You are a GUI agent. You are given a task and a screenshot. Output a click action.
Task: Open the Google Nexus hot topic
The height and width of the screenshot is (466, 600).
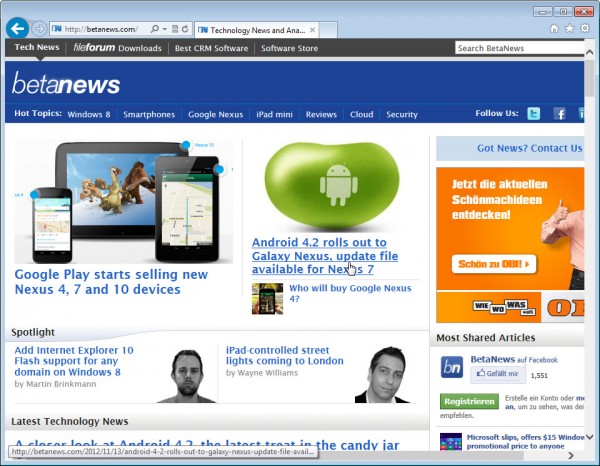(x=215, y=114)
